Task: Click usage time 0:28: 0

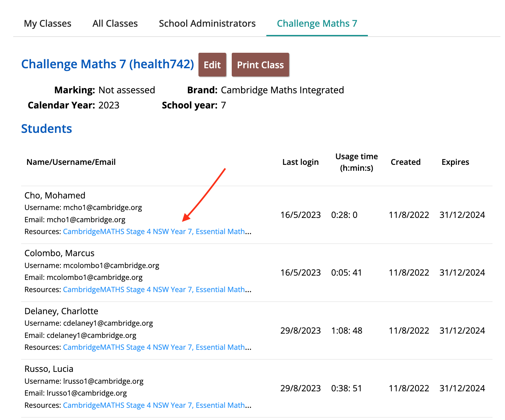Action: pyautogui.click(x=344, y=215)
